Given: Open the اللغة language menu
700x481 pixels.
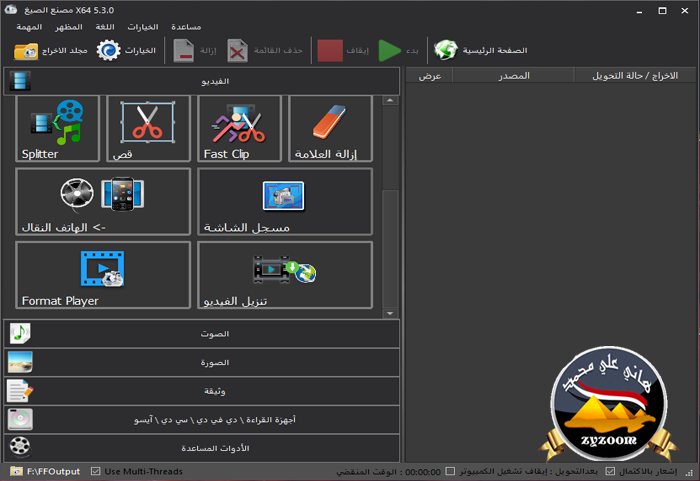Looking at the screenshot, I should coord(105,27).
